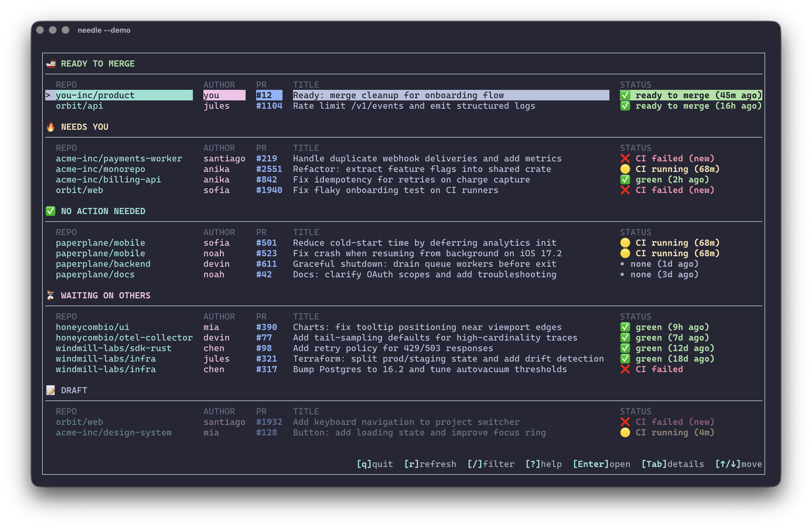Viewport: 812px width, 528px height.
Task: Click the memo icon beside DRAFT
Action: coord(51,390)
